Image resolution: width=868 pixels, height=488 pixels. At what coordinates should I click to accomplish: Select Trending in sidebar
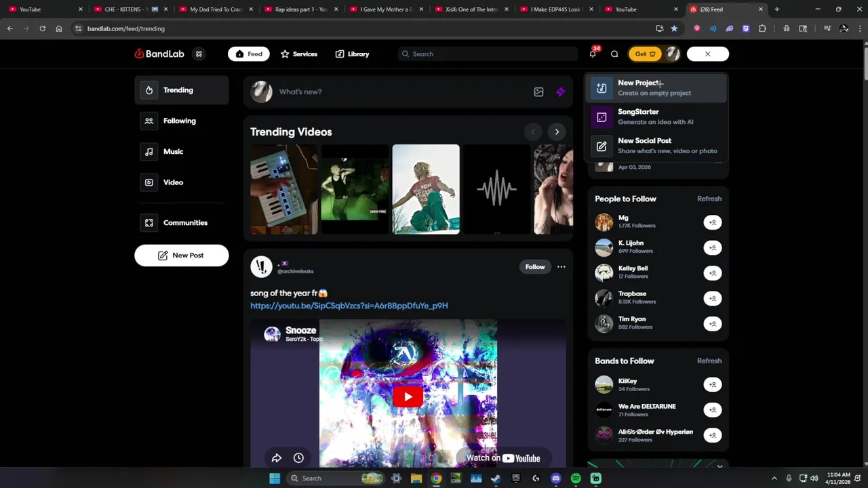(182, 90)
